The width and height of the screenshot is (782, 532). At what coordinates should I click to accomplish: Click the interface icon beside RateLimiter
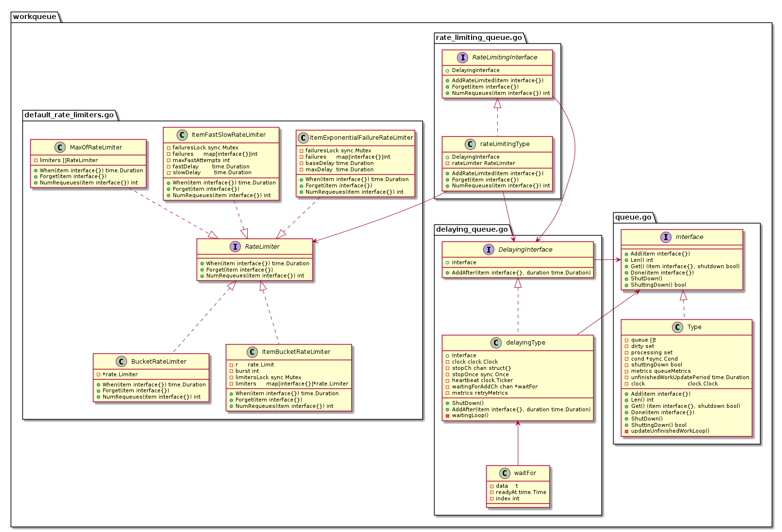coord(236,247)
